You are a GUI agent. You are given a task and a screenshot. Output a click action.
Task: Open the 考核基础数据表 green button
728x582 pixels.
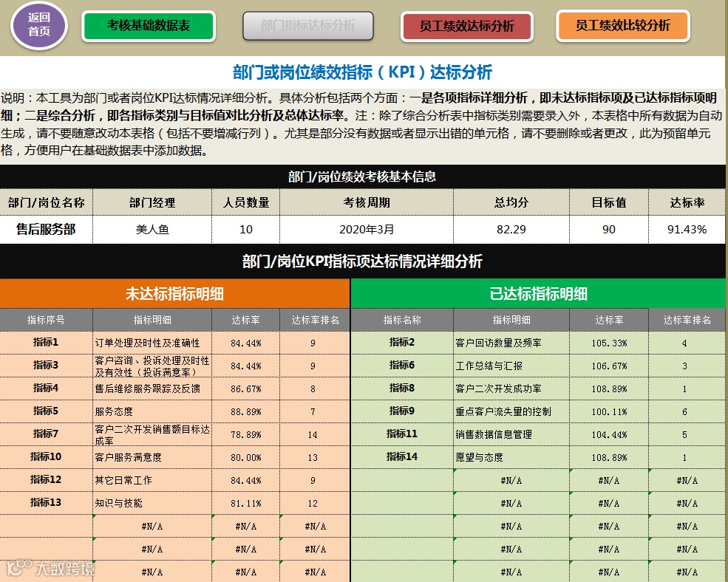click(149, 26)
